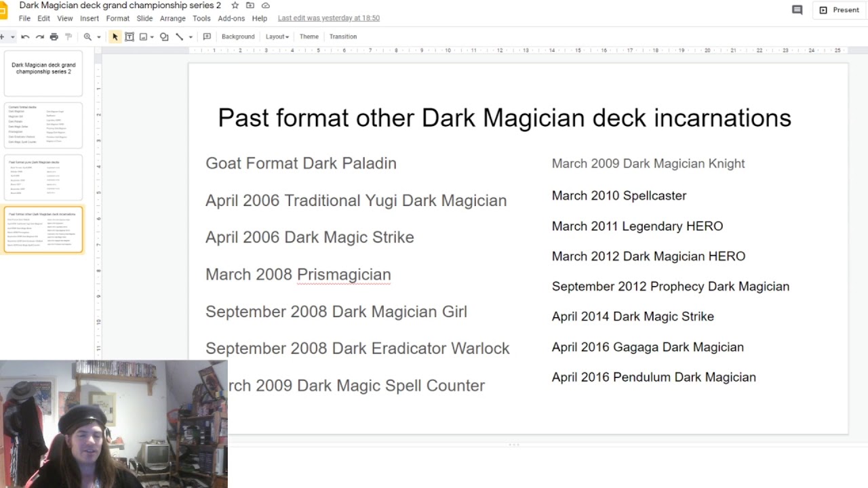Star the presentation document
The height and width of the screenshot is (488, 868).
(x=235, y=5)
